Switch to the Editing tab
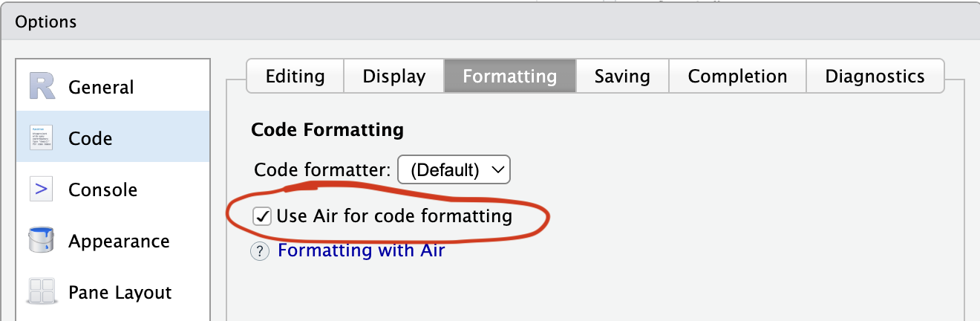This screenshot has width=980, height=321. (x=295, y=77)
